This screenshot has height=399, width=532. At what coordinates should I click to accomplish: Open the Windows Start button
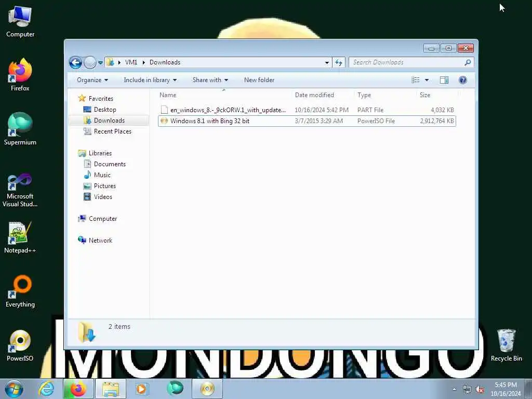14,389
